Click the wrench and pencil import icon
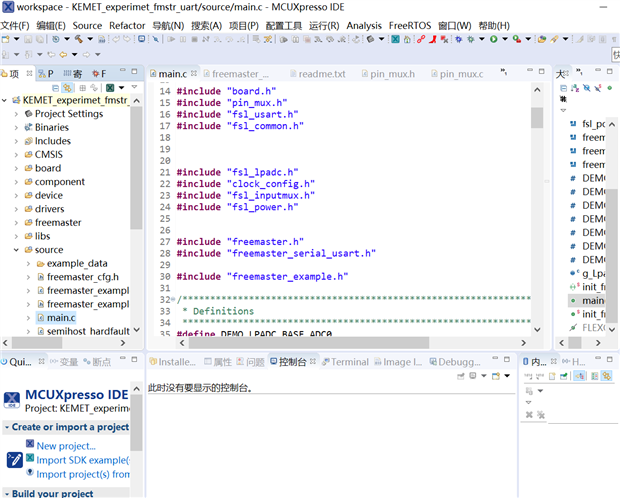 15,460
